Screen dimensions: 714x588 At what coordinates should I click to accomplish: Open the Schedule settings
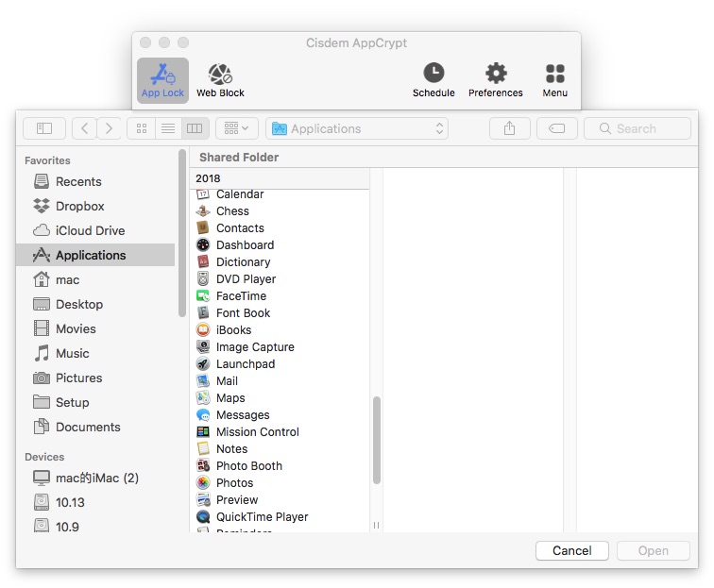pyautogui.click(x=433, y=80)
